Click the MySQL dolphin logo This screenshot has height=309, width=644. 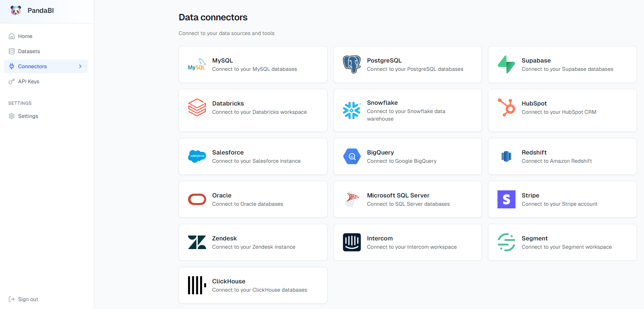[x=197, y=64]
